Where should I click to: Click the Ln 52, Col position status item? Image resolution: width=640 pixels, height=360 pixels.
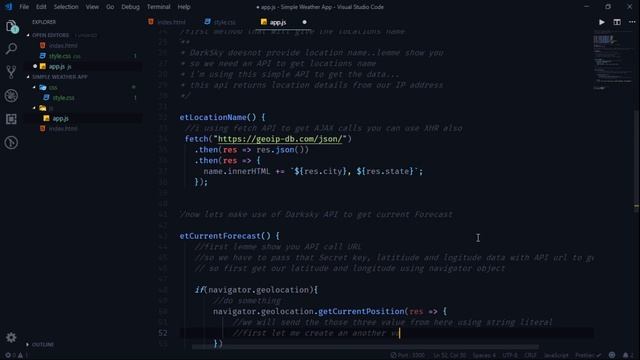pyautogui.click(x=449, y=355)
